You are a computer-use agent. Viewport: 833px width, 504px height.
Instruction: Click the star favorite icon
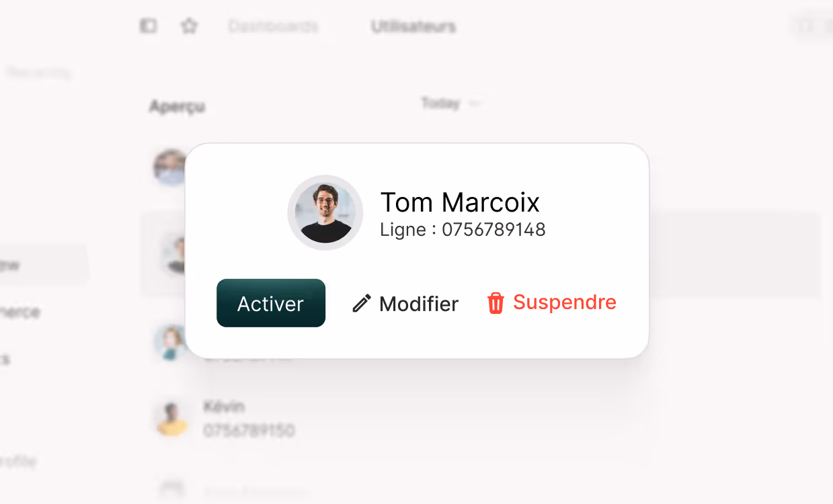click(189, 26)
